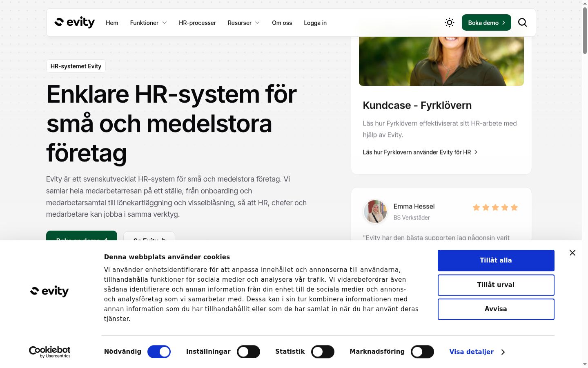The image size is (588, 368).
Task: Open the search magnifier icon
Action: point(522,22)
